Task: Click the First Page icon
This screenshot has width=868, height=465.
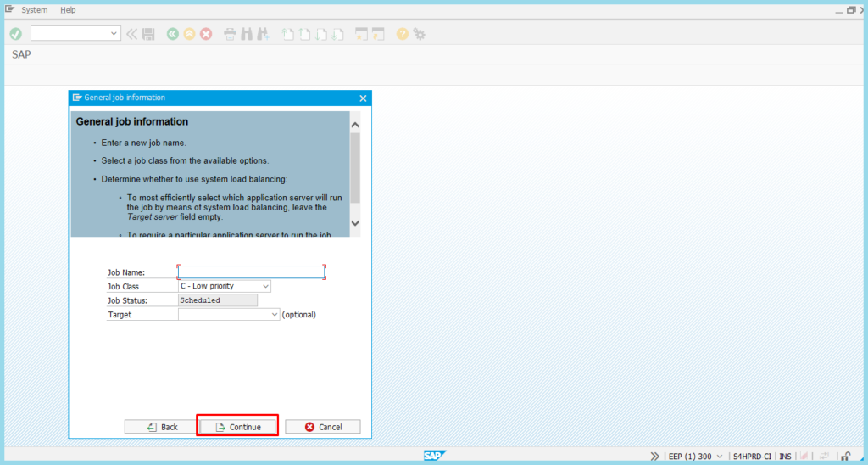Action: pos(288,34)
